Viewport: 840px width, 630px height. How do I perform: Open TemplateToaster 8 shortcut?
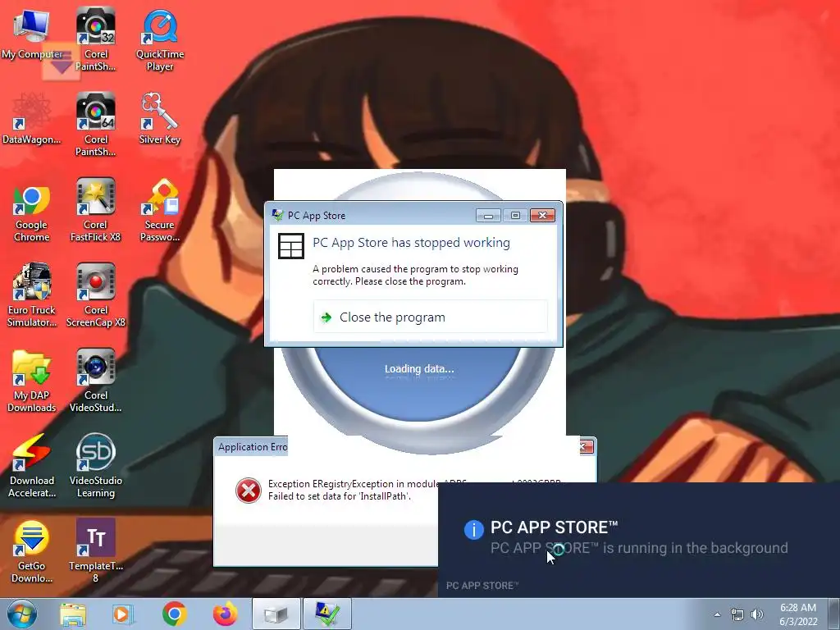(95, 551)
